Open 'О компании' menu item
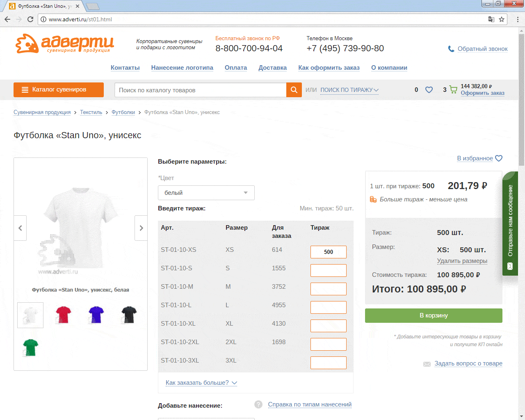 tap(389, 68)
